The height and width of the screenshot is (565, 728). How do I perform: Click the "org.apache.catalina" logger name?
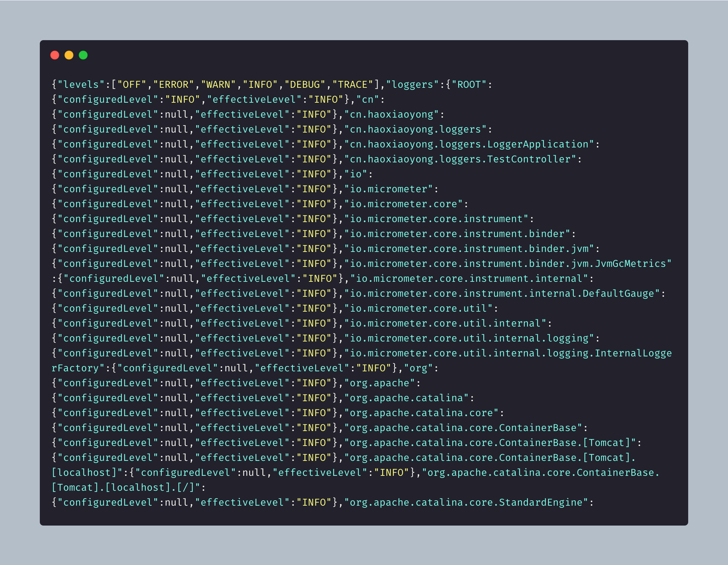click(x=407, y=398)
